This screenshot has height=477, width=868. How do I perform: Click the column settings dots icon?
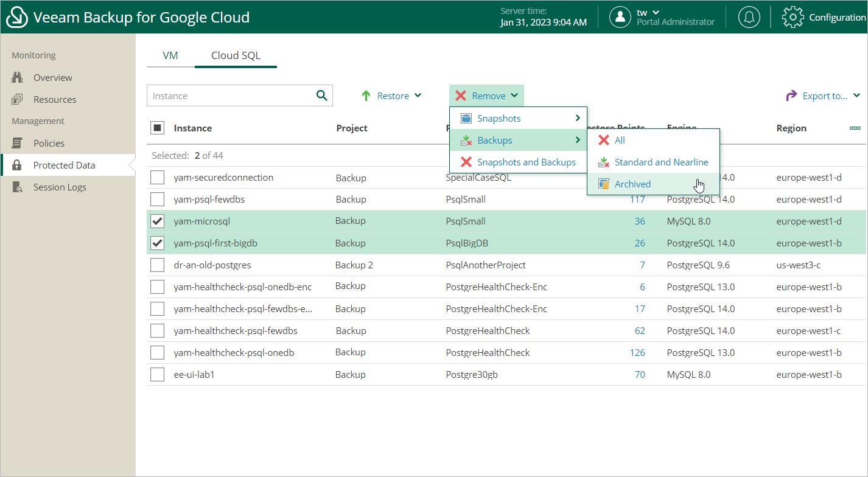855,128
